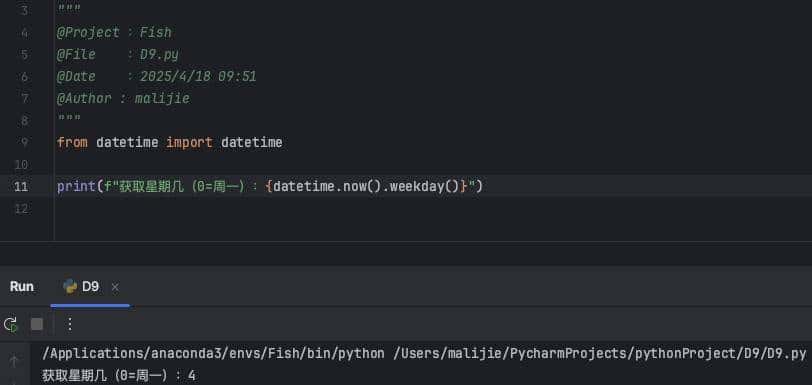
Task: Click the '@Date : 2025/4/18 09:51' line
Action: tap(156, 77)
